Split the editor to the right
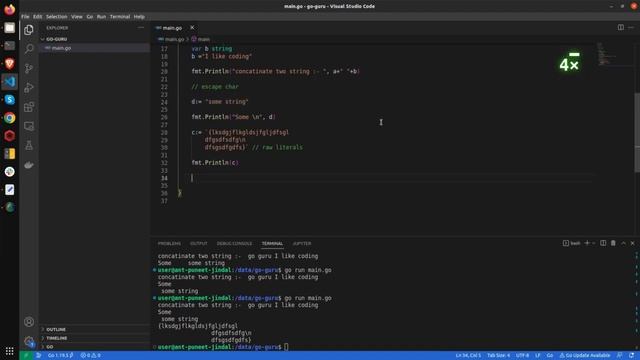The width and height of the screenshot is (640, 360). 620,27
